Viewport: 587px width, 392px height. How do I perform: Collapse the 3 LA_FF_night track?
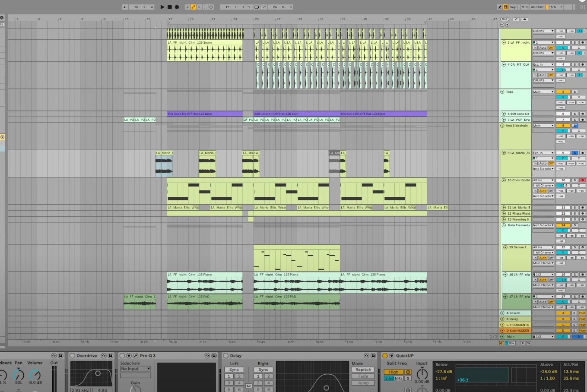pyautogui.click(x=504, y=43)
